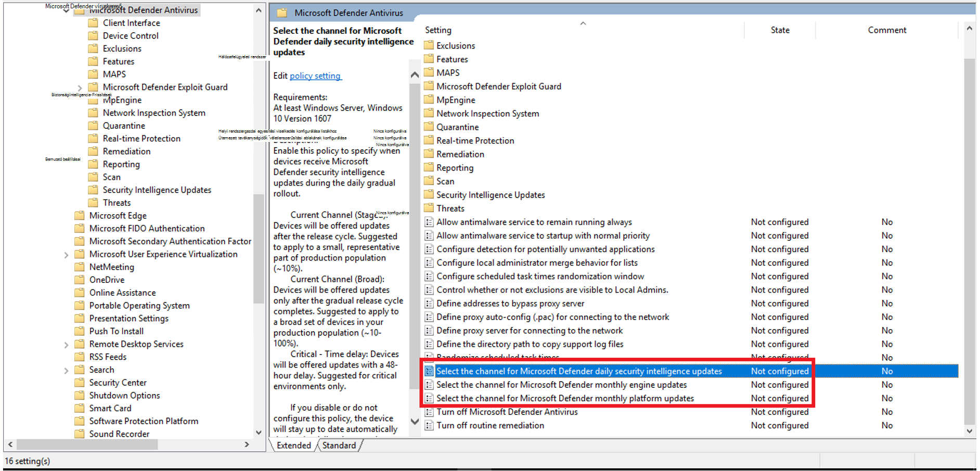Select Network Inspection System in left tree
This screenshot has width=980, height=471.
tap(154, 113)
